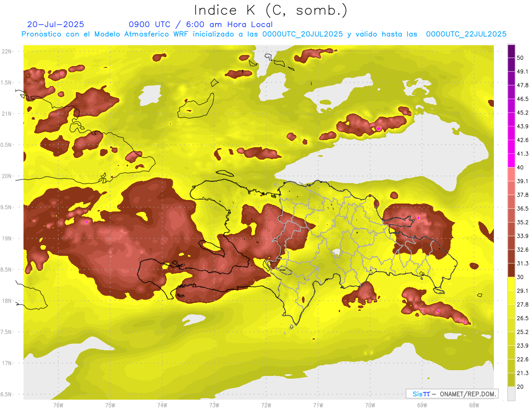Click the "23.9" color scale value
This screenshot has height=411, width=532.
pos(523,345)
